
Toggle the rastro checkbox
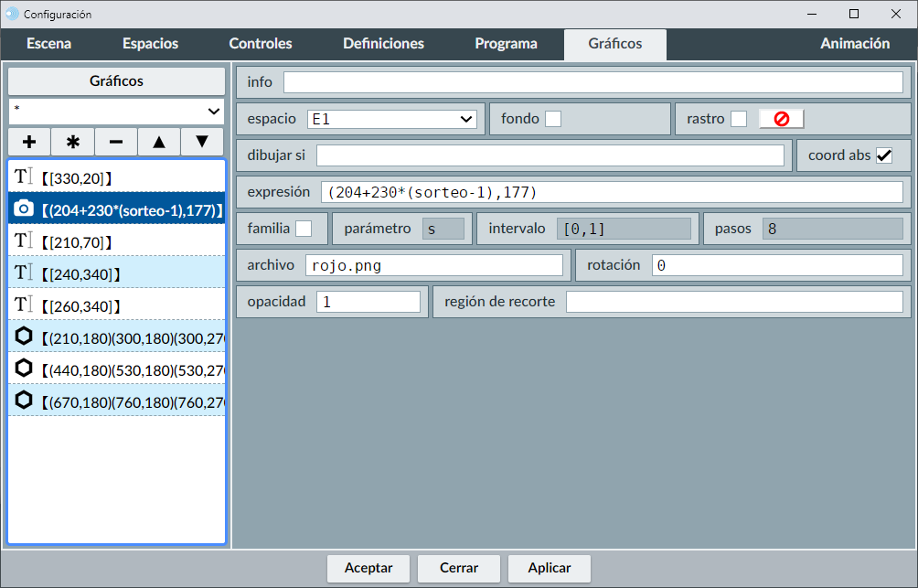coord(739,119)
